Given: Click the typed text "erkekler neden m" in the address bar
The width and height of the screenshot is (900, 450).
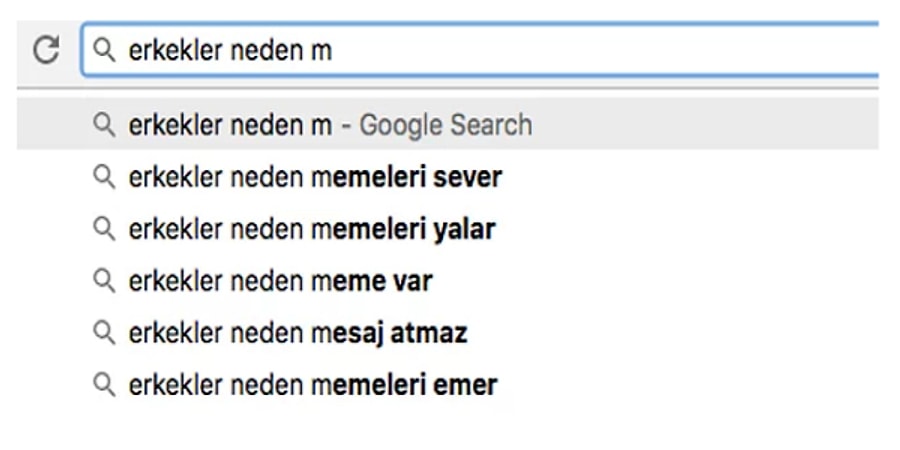Looking at the screenshot, I should [230, 50].
